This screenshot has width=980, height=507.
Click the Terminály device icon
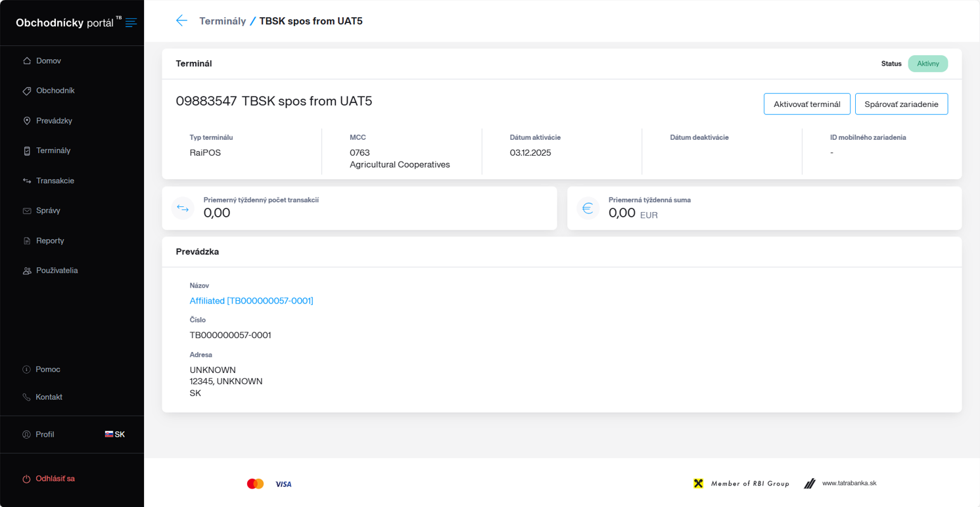(x=27, y=150)
